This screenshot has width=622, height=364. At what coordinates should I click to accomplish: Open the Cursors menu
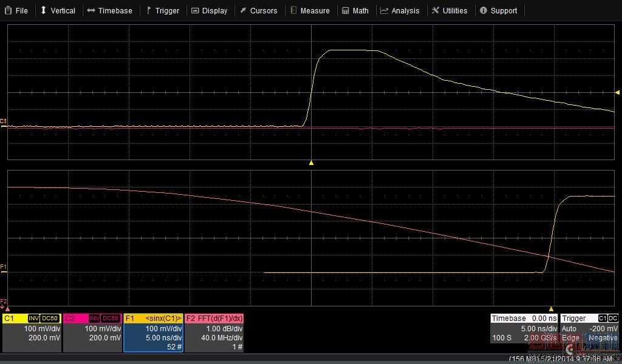[x=259, y=11]
